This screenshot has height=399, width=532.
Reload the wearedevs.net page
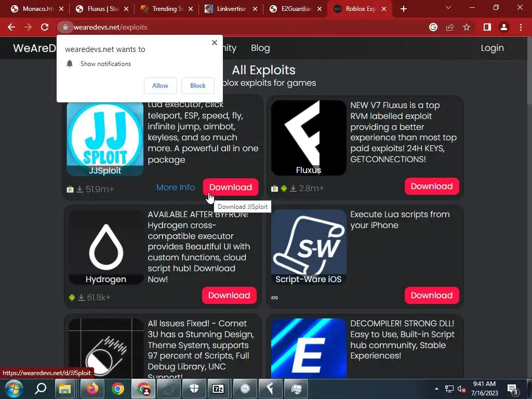45,27
